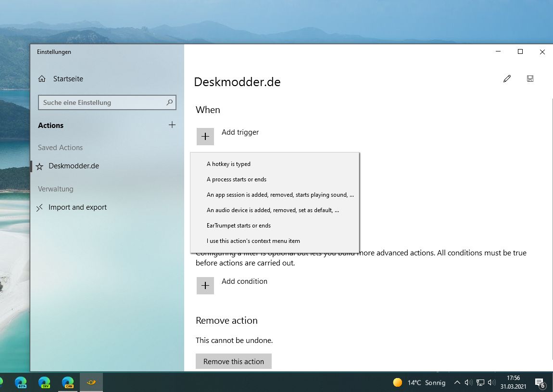Viewport: 553px width, 392px height.
Task: Click the Add condition label
Action: tap(244, 281)
